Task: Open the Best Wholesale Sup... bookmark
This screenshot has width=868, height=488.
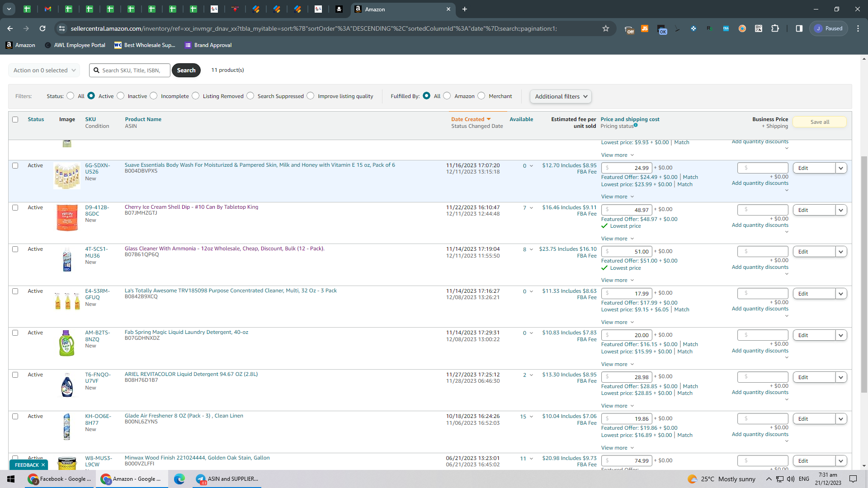Action: pyautogui.click(x=145, y=45)
